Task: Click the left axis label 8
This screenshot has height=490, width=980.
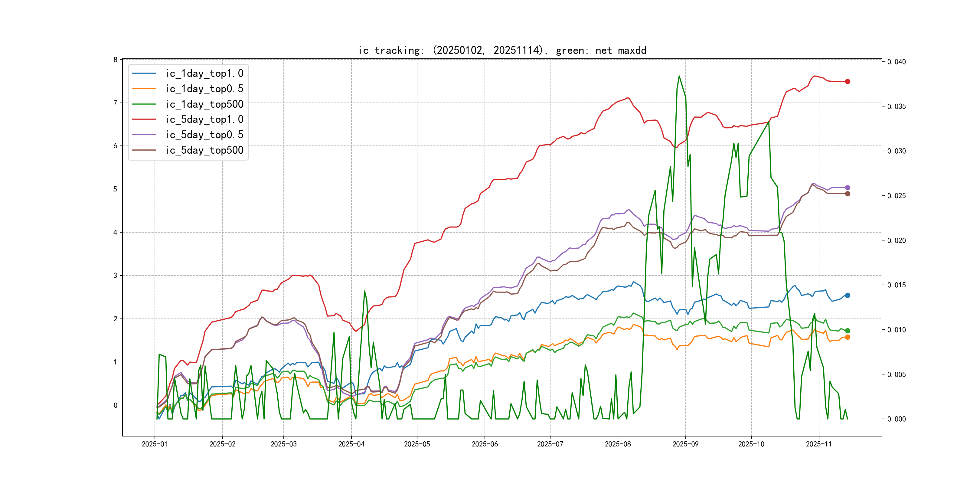Action: (x=115, y=60)
